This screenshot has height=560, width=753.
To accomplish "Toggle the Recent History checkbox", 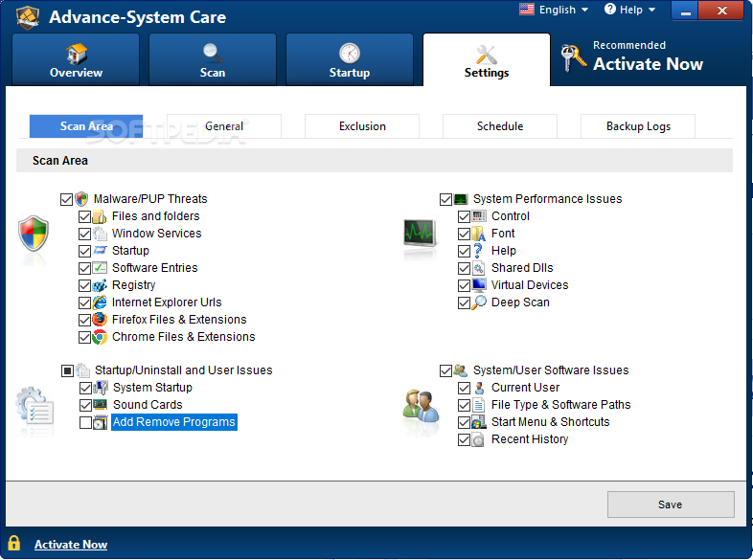I will pyautogui.click(x=464, y=439).
